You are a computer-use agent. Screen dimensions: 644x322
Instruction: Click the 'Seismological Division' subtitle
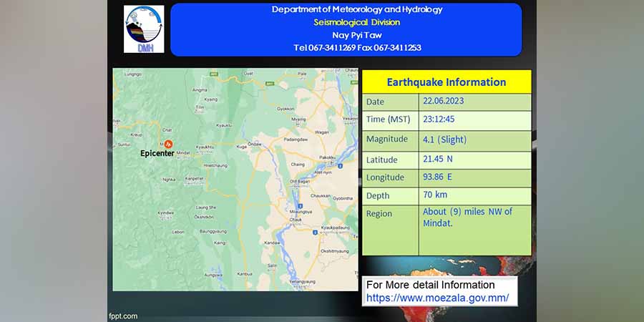click(357, 22)
